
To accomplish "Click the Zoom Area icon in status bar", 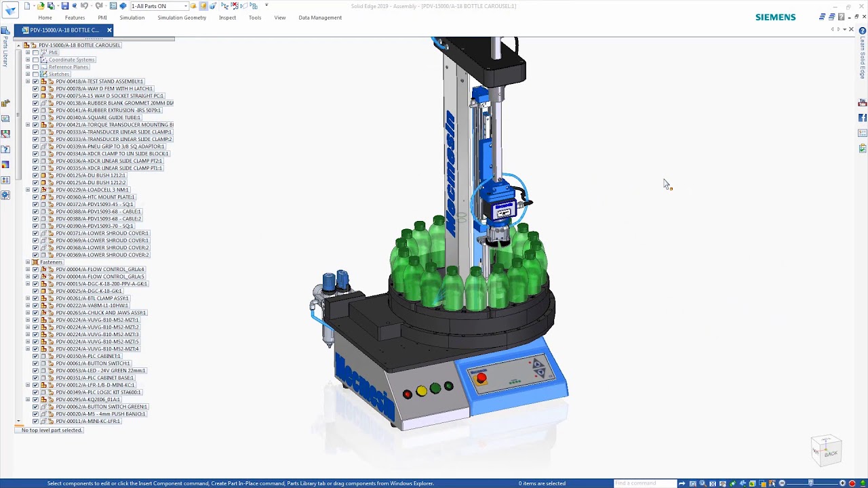I will point(692,483).
